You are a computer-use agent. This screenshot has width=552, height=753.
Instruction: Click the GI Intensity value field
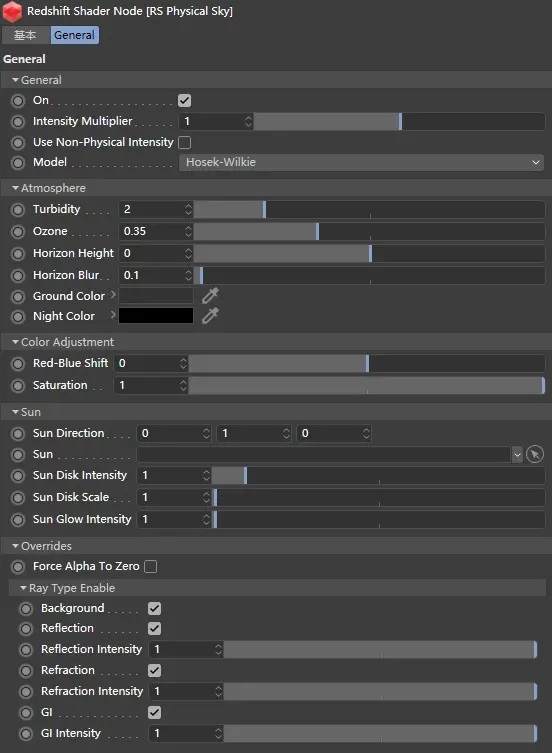coord(181,734)
